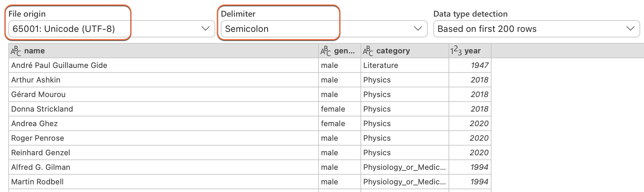Click the ABC type icon on gender column

point(326,51)
